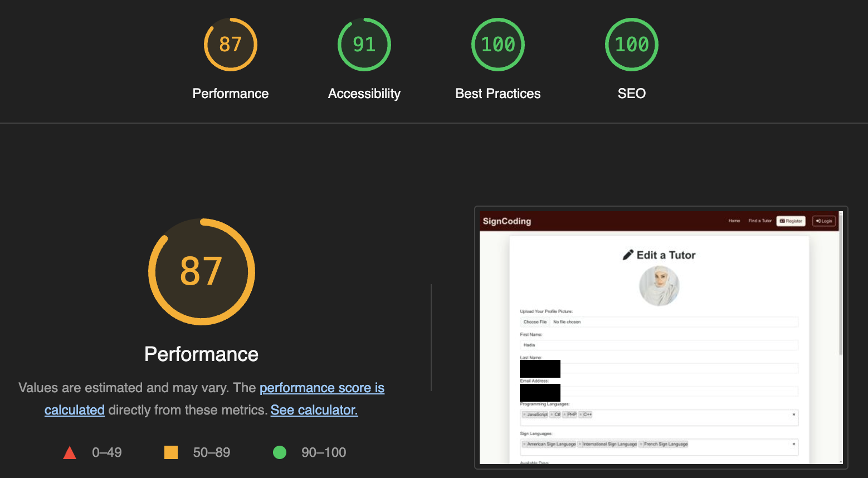Click the First Name field containing 'Hadia'

pyautogui.click(x=659, y=345)
